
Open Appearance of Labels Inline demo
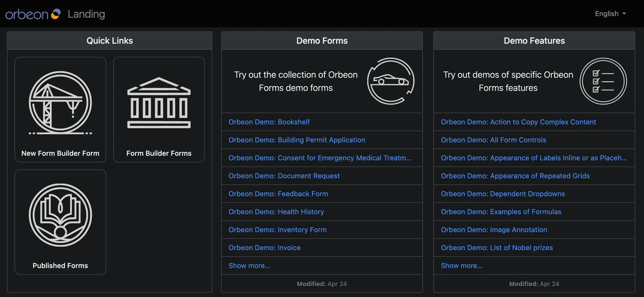pos(534,158)
